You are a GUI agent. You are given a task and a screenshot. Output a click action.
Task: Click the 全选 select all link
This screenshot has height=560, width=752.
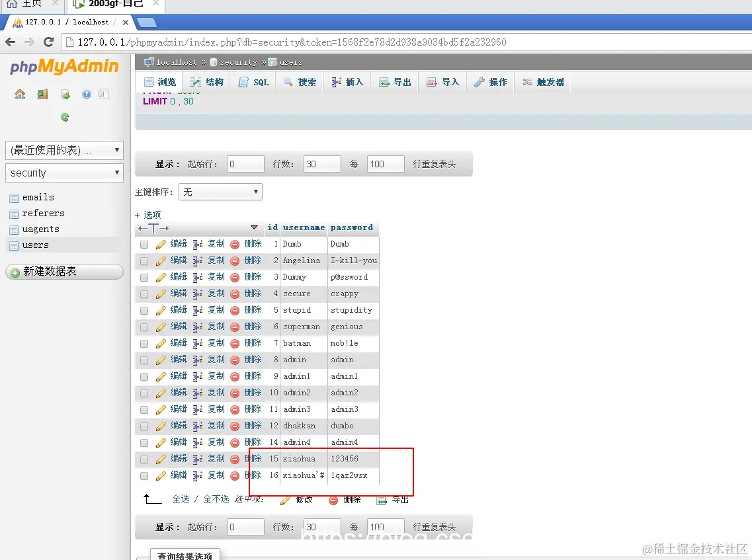point(181,499)
